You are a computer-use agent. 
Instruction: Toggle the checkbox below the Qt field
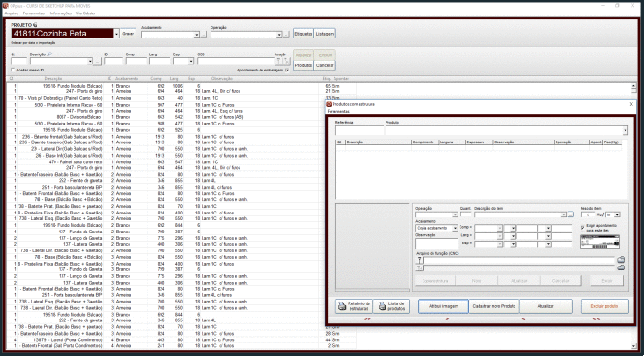tap(13, 70)
